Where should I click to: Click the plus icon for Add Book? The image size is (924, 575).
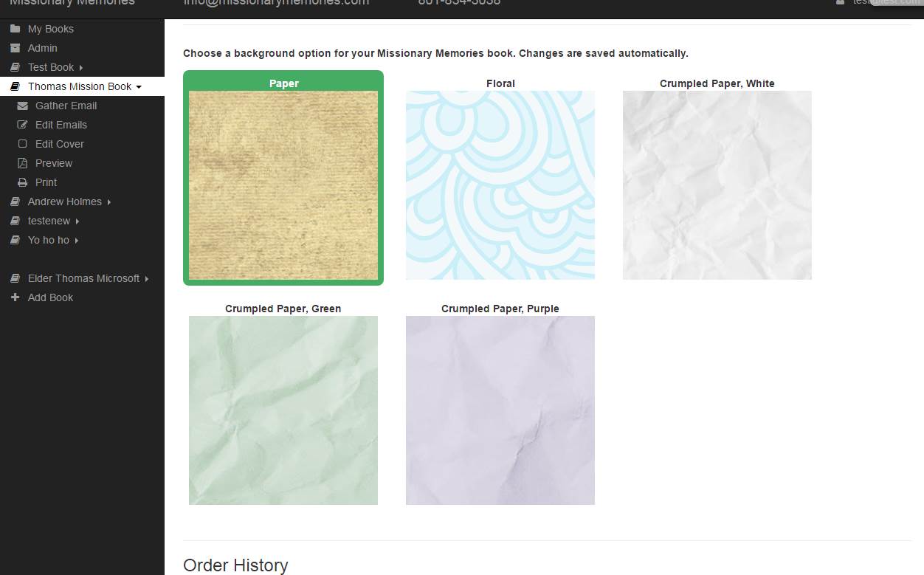point(15,297)
